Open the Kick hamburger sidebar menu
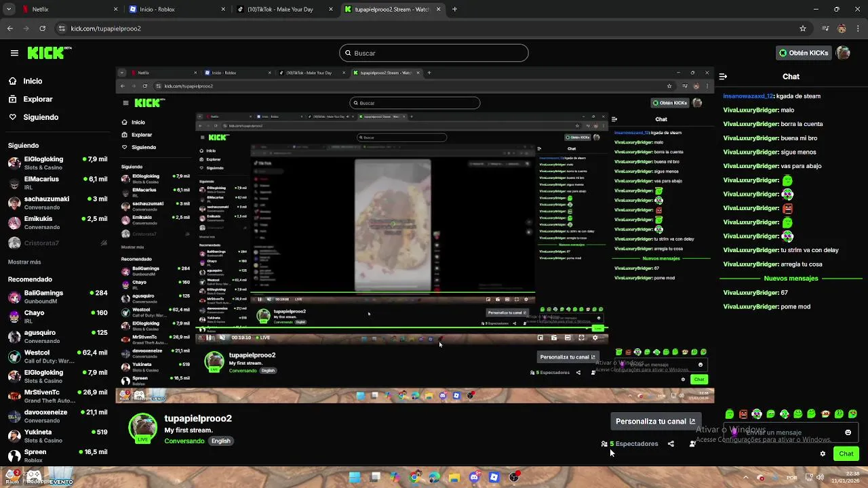The image size is (868, 488). click(x=14, y=53)
